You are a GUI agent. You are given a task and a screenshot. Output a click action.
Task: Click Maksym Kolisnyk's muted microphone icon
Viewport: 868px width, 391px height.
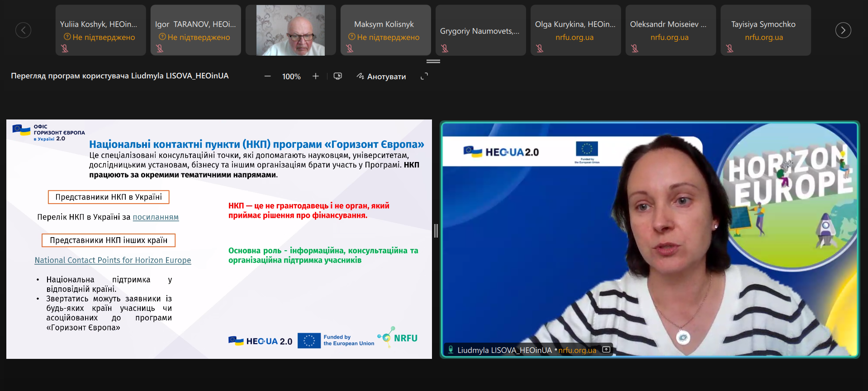350,48
